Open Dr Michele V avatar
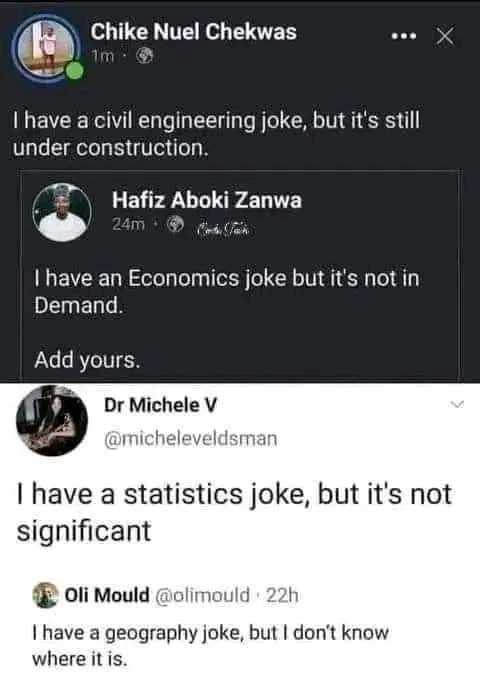 click(52, 420)
